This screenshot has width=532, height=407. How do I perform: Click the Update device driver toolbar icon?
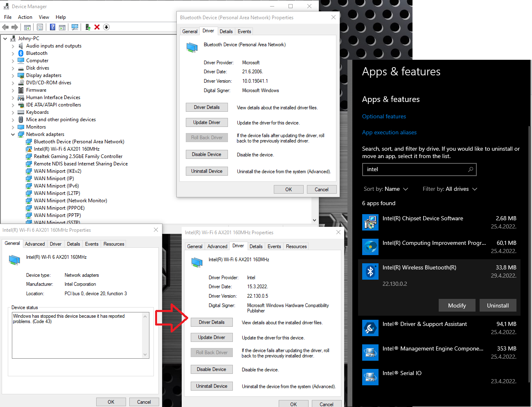[88, 27]
